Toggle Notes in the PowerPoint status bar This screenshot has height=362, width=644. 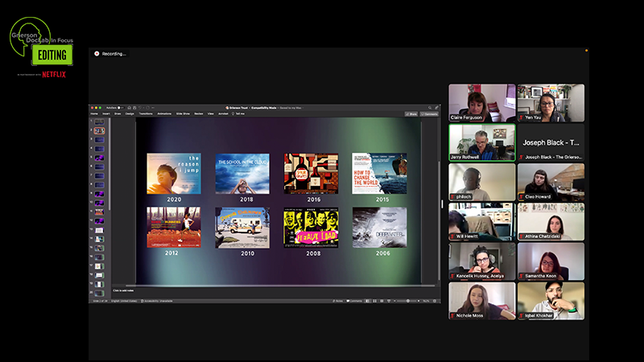pyautogui.click(x=337, y=301)
